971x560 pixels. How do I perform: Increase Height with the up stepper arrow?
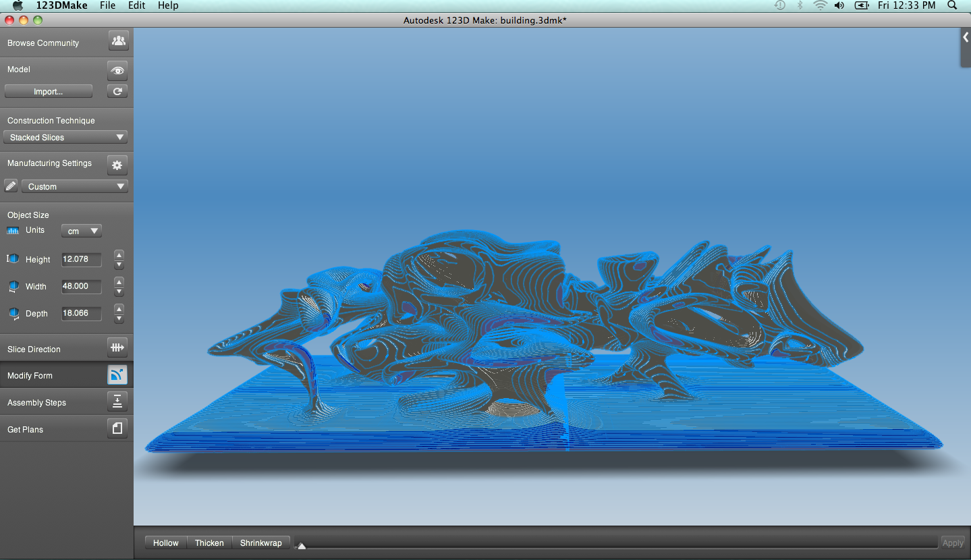coord(119,255)
